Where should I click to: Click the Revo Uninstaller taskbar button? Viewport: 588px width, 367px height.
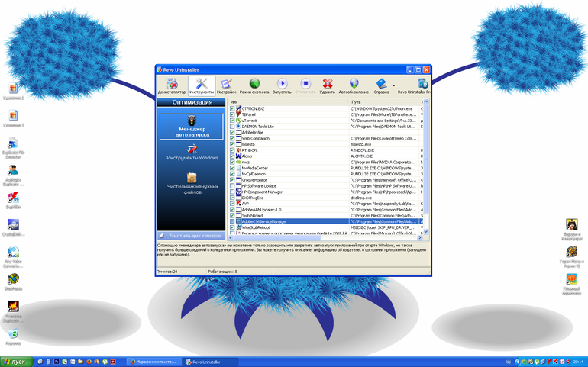(210, 362)
